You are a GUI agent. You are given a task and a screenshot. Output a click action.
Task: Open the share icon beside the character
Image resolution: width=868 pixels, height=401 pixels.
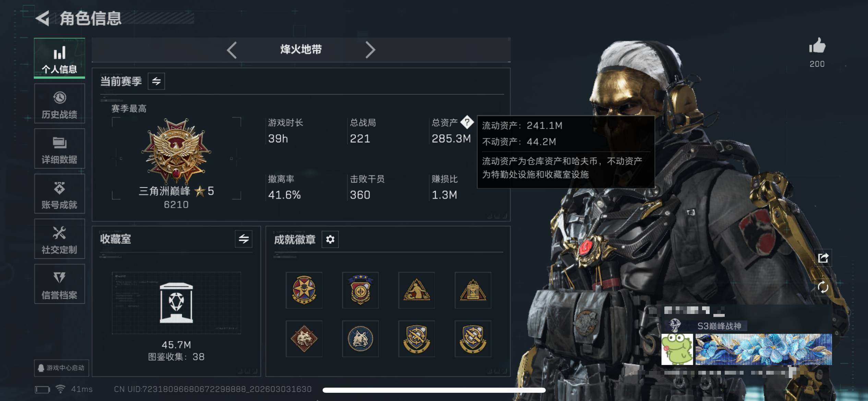(x=823, y=258)
